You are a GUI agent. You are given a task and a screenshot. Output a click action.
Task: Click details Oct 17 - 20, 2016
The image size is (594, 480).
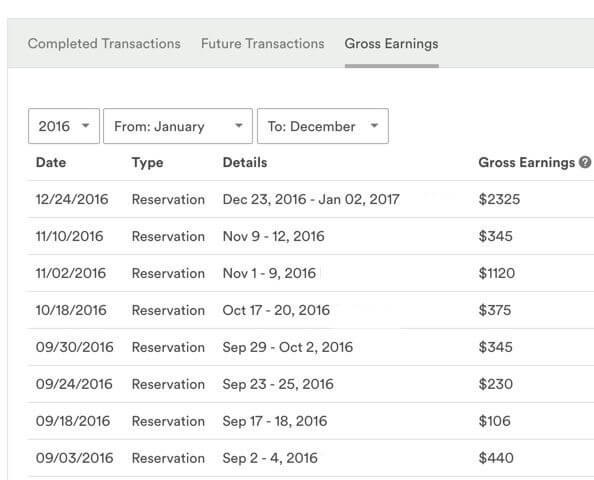tap(276, 310)
